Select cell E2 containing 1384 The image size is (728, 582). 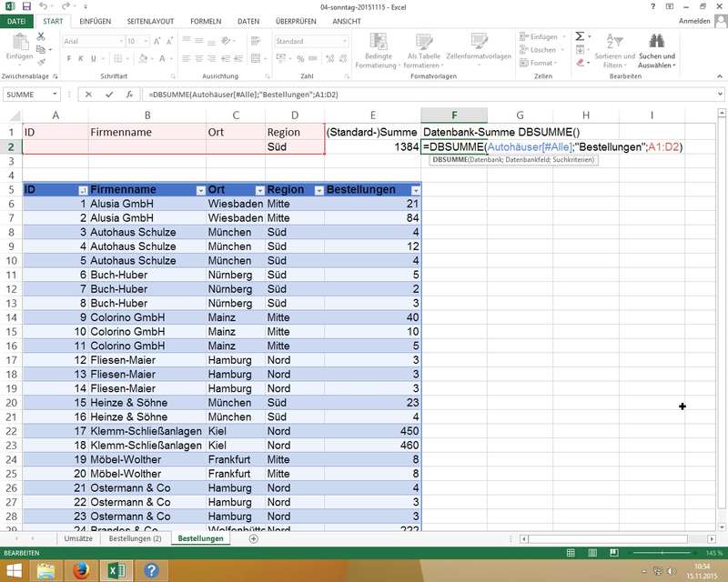[373, 146]
